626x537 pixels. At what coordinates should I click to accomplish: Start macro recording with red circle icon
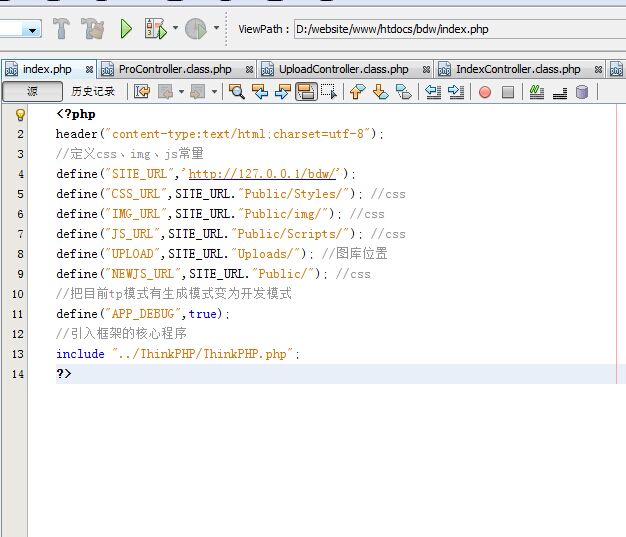[485, 92]
